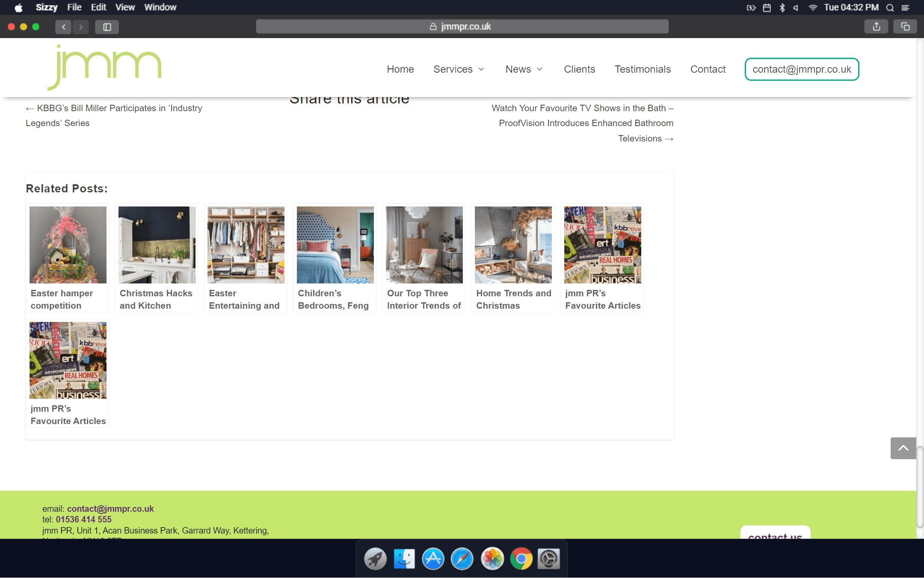This screenshot has width=924, height=578.
Task: Open the duplicate windows icon
Action: click(905, 27)
